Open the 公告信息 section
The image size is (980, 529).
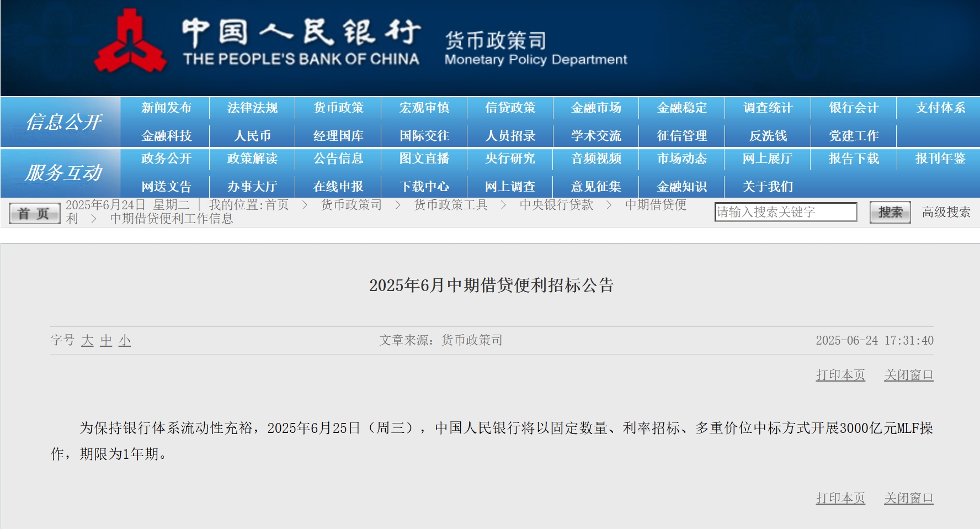pyautogui.click(x=338, y=158)
